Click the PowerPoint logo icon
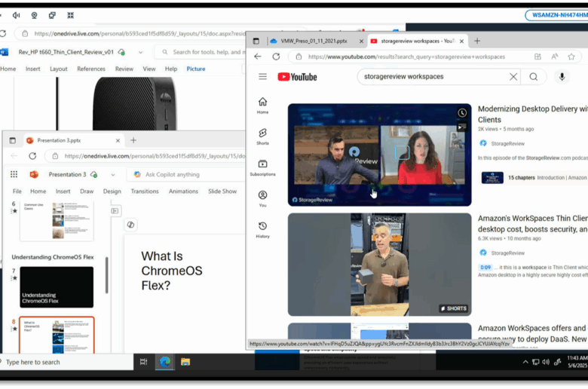588x389 pixels. coord(34,174)
